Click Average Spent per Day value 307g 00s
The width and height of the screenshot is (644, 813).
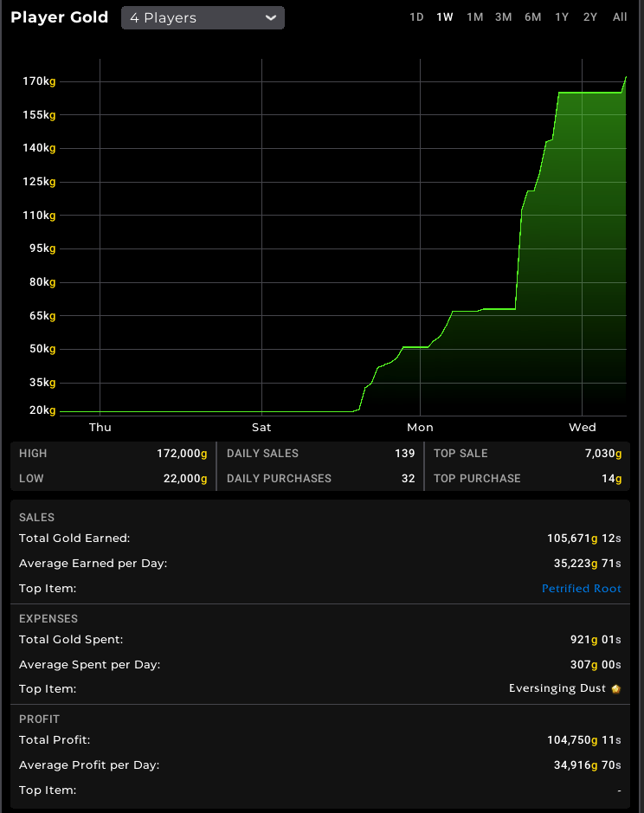click(x=596, y=664)
